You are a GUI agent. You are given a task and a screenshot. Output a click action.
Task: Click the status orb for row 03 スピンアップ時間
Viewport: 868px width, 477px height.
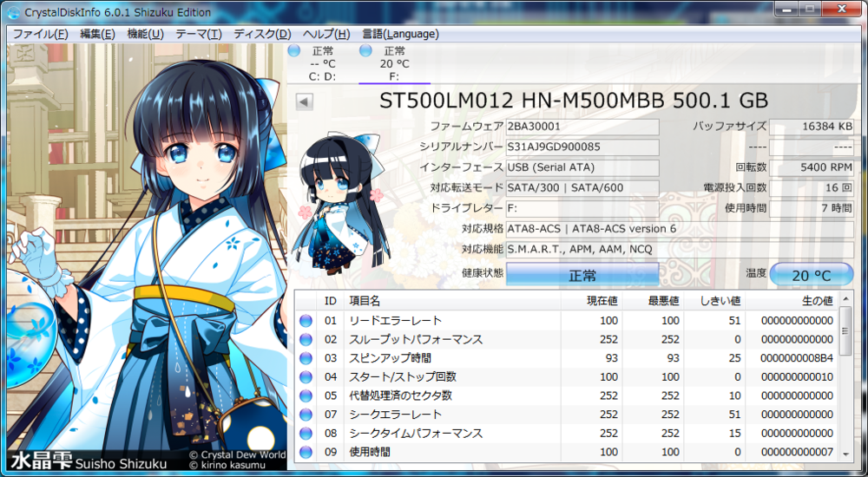[x=306, y=358]
